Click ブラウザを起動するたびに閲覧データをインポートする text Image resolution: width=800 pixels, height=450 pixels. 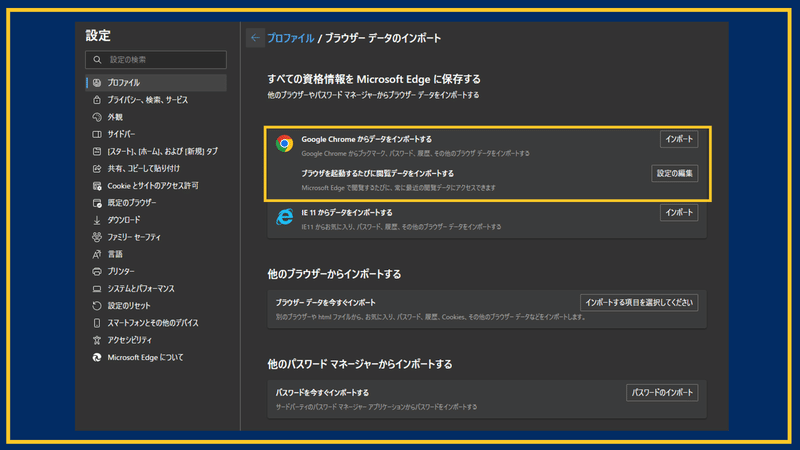(377, 173)
